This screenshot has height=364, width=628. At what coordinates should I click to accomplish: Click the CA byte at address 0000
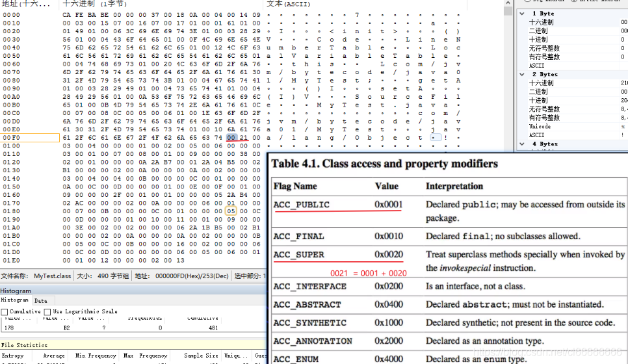click(x=66, y=15)
